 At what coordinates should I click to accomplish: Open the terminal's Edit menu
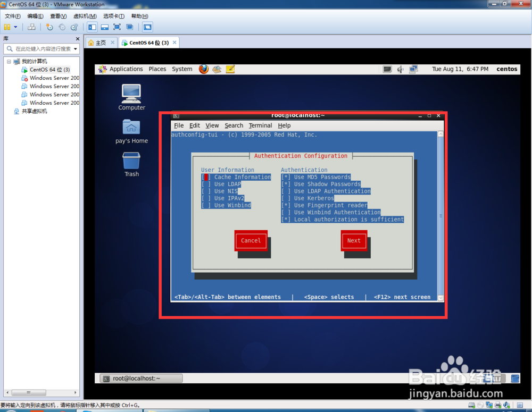(194, 125)
